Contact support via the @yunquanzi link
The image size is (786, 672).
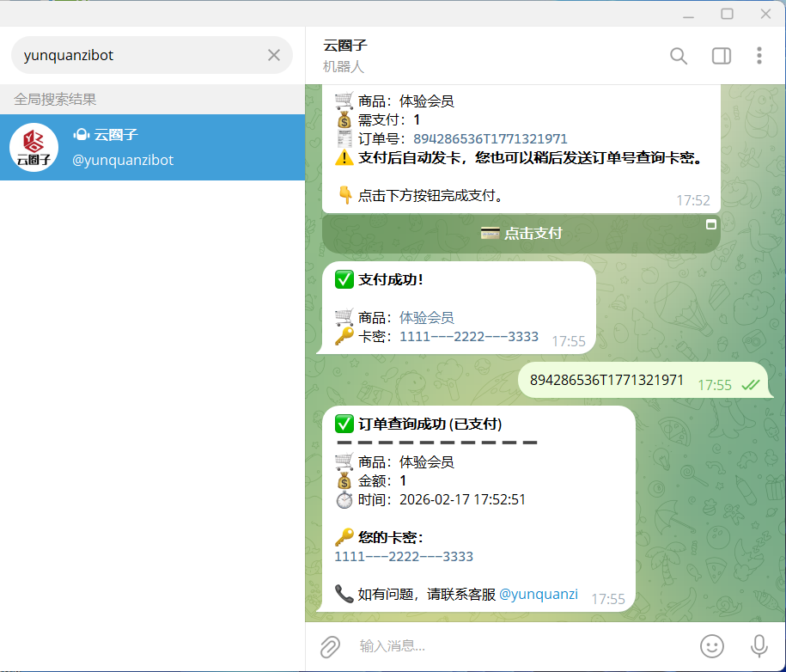point(539,593)
